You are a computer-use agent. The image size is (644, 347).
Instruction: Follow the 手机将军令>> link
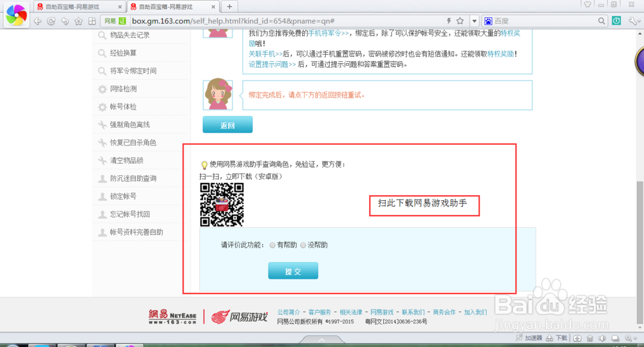pos(328,33)
